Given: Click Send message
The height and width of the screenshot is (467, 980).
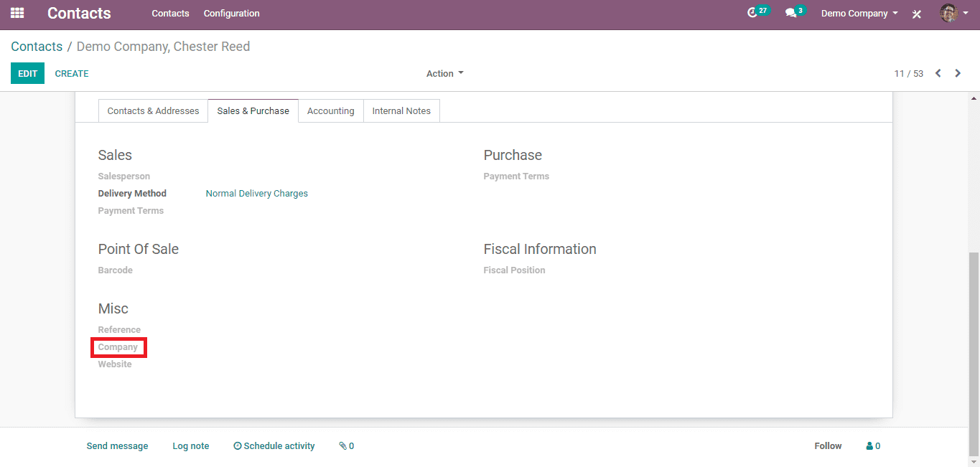Looking at the screenshot, I should [x=117, y=446].
